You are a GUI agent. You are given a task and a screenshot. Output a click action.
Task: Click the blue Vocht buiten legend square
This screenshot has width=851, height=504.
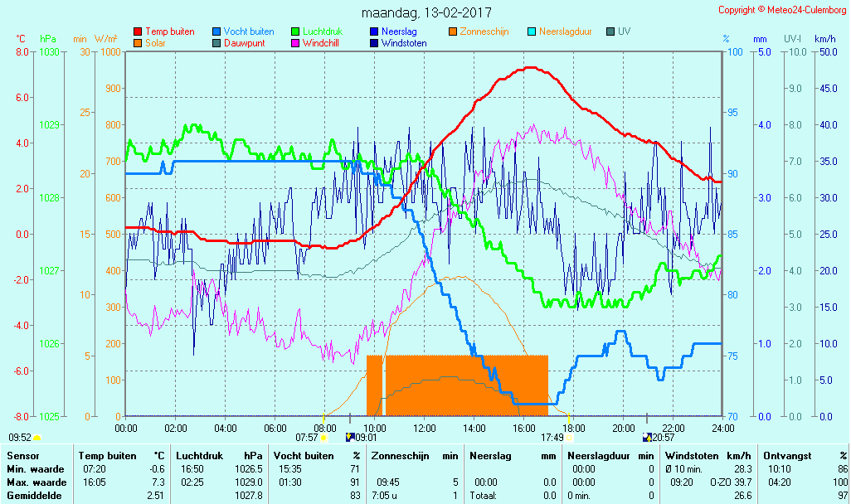[216, 31]
